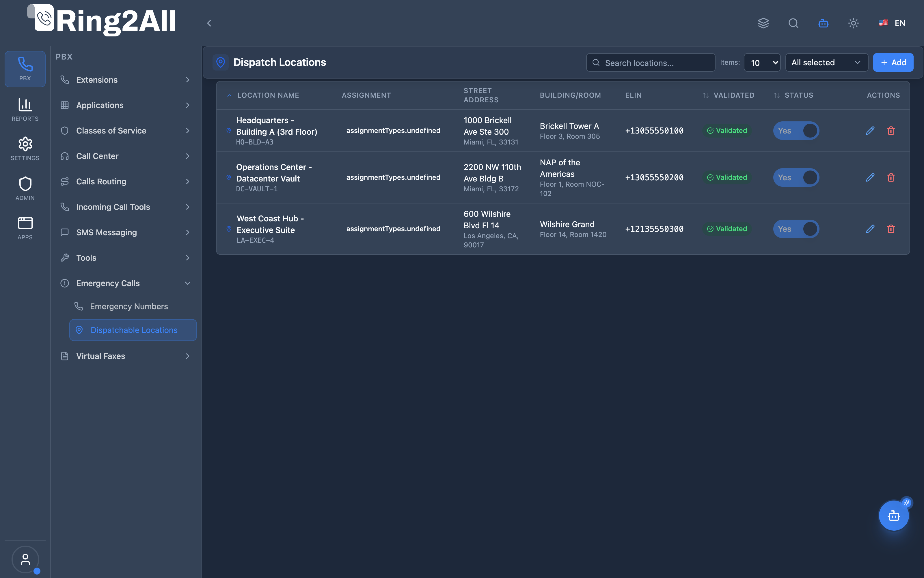Click the robot assistant icon in header
The image size is (924, 578).
823,23
